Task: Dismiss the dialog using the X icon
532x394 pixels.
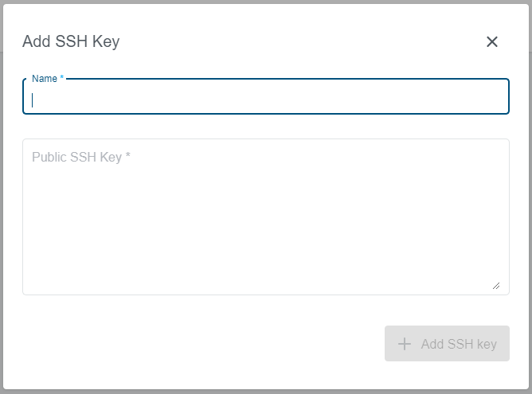Action: (492, 42)
